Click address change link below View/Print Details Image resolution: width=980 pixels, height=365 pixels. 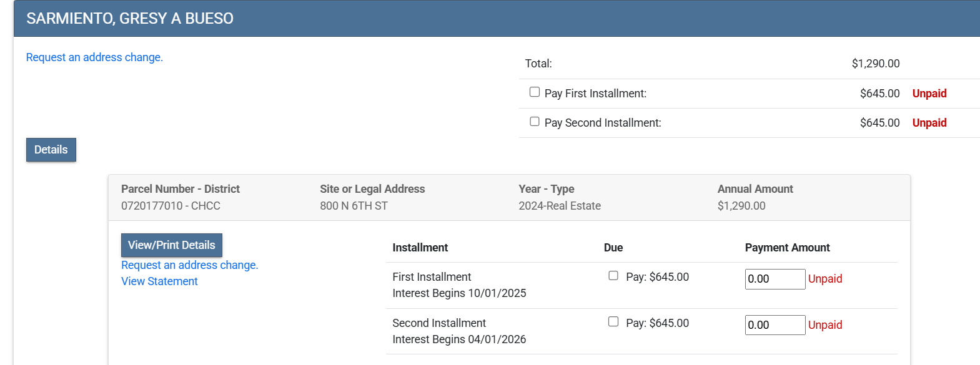(189, 265)
